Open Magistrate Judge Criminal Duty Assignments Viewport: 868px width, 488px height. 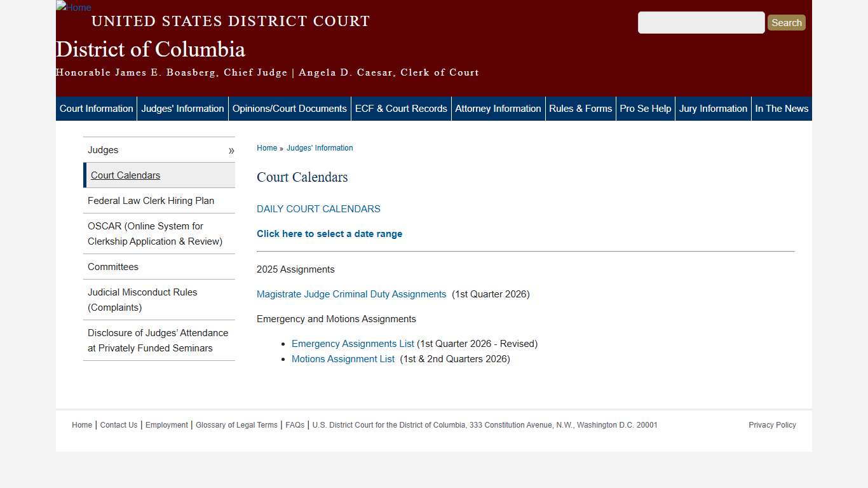point(351,294)
